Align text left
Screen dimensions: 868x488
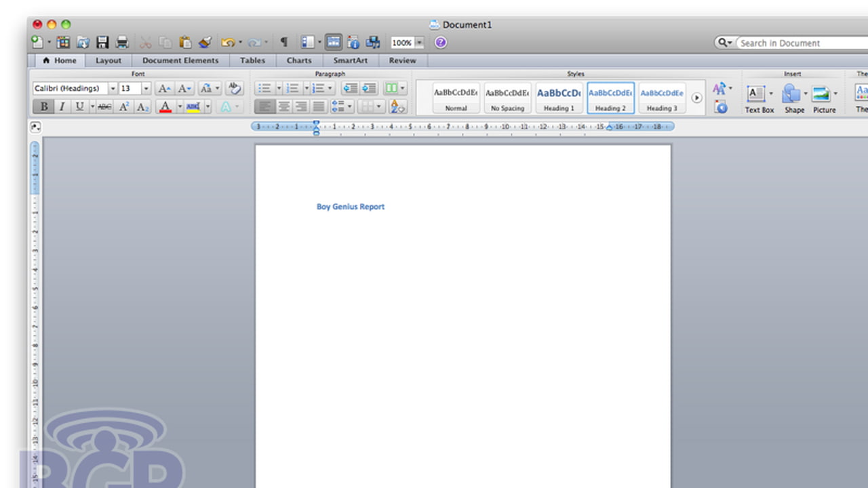(x=264, y=106)
